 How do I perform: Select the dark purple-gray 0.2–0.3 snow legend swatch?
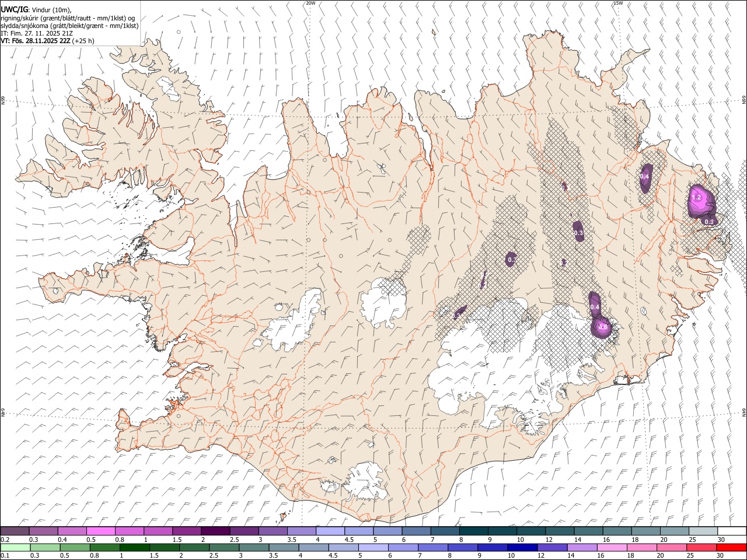pos(15,531)
